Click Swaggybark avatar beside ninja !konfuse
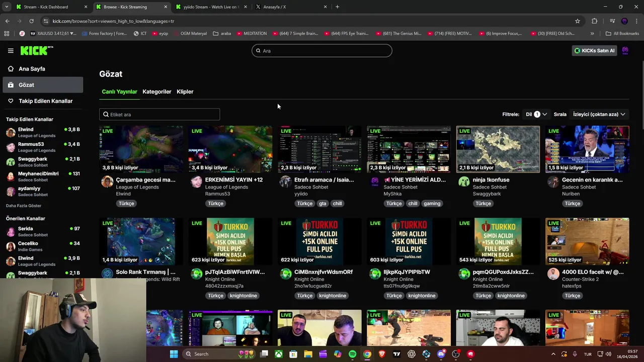This screenshot has height=362, width=644. click(464, 182)
